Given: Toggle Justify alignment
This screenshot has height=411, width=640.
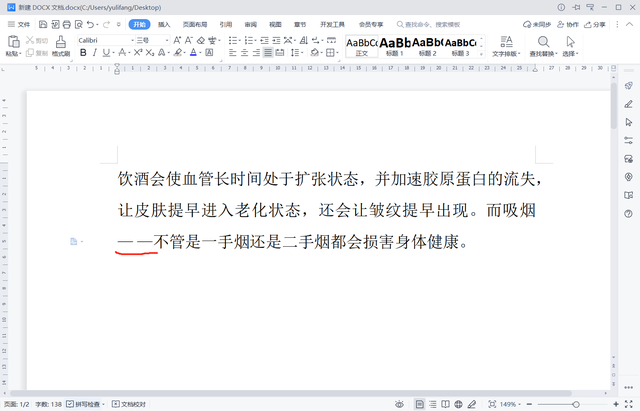Looking at the screenshot, I should coord(268,52).
